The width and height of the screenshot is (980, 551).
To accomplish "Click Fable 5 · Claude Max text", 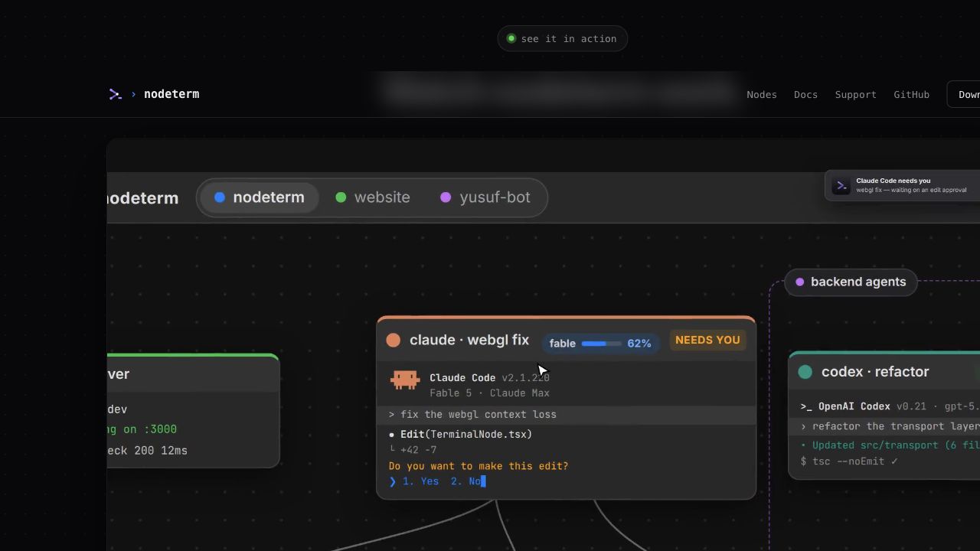I will click(489, 393).
